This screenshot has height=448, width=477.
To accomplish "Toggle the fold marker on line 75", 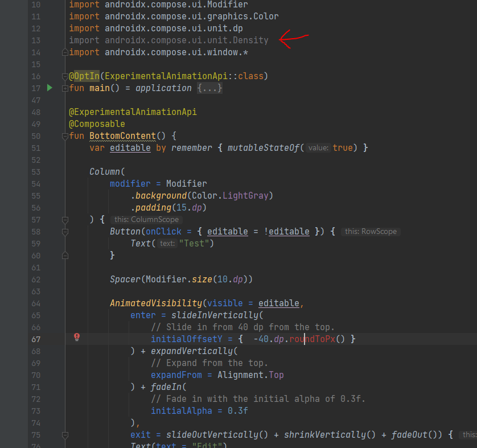I will coord(65,435).
